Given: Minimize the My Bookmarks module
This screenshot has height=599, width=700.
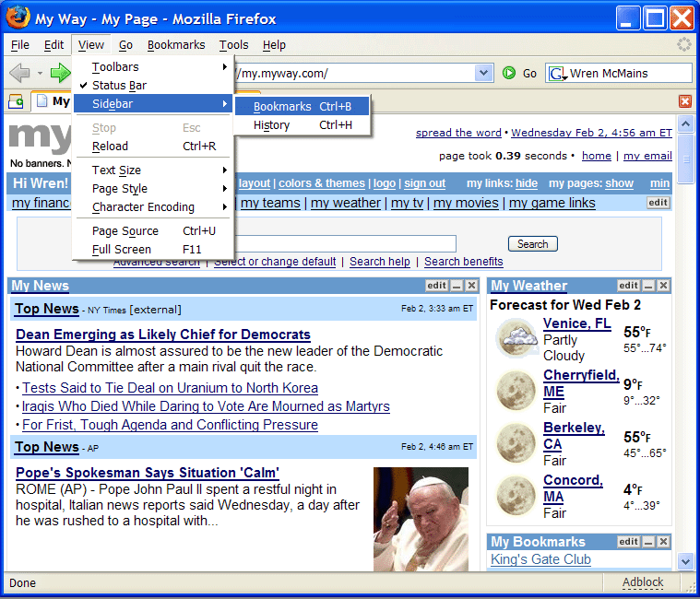Looking at the screenshot, I should (649, 542).
